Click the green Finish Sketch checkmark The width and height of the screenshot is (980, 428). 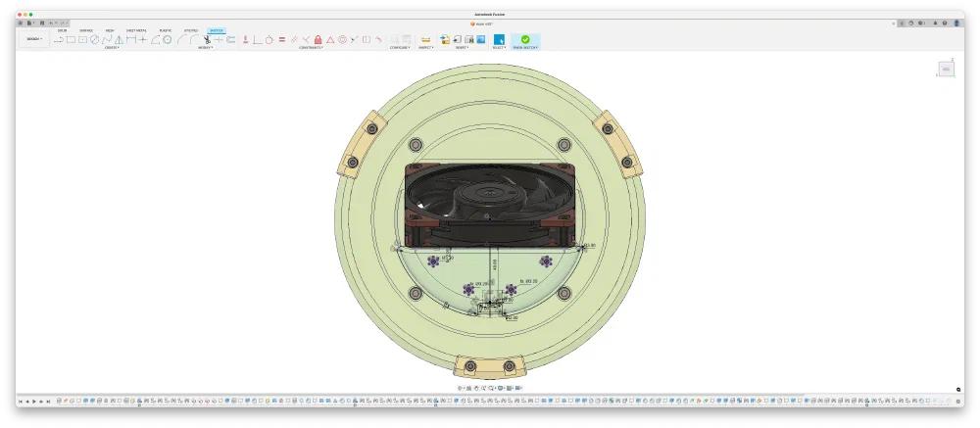[525, 39]
